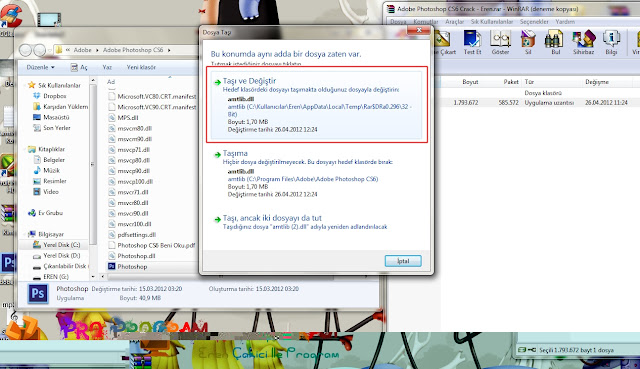The width and height of the screenshot is (640, 369).
Task: Click the İptal button
Action: pyautogui.click(x=403, y=261)
